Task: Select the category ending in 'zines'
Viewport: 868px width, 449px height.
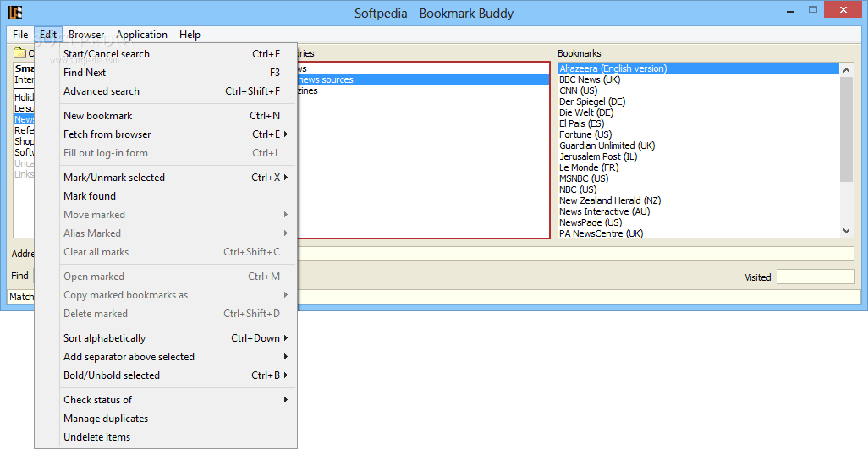Action: (x=423, y=90)
